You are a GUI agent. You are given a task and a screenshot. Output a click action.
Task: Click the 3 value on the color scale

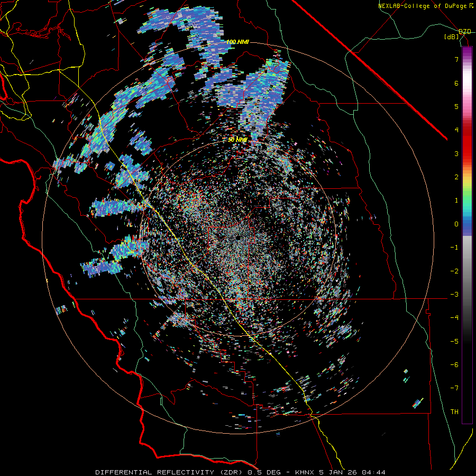coord(456,153)
